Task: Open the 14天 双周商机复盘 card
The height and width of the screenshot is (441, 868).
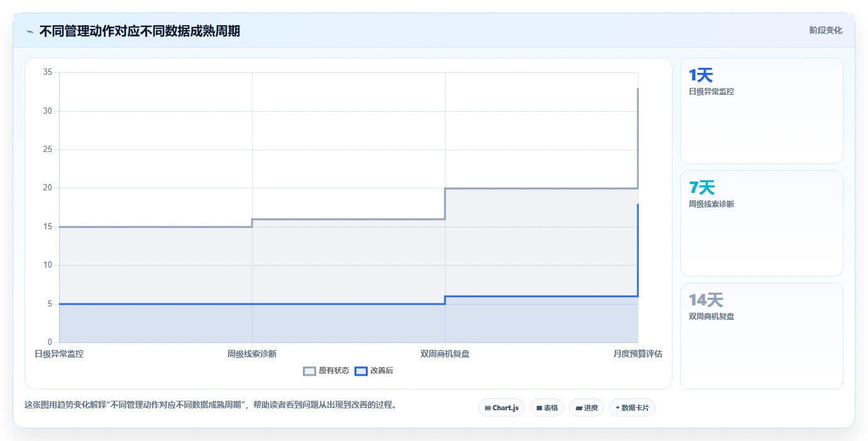Action: click(x=762, y=336)
